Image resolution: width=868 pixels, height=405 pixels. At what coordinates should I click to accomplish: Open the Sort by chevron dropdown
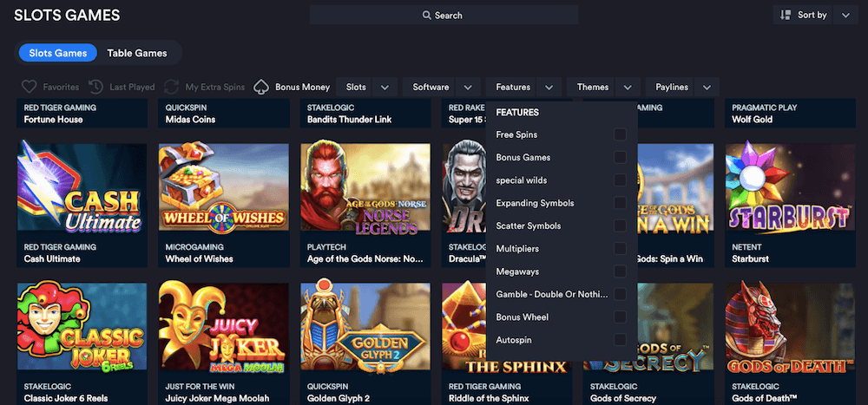coord(846,15)
